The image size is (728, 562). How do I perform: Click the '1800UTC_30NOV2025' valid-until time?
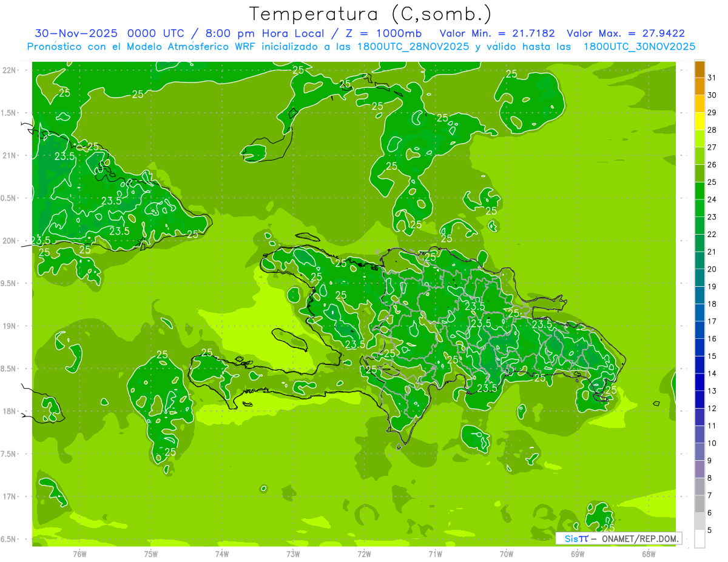(639, 47)
